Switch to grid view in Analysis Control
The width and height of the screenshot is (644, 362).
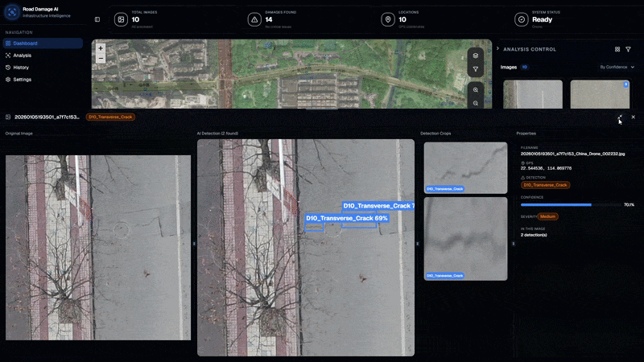[617, 49]
